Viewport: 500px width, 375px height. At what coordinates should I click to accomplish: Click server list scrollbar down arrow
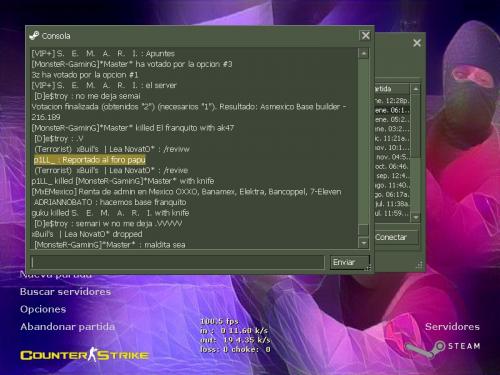pos(415,217)
